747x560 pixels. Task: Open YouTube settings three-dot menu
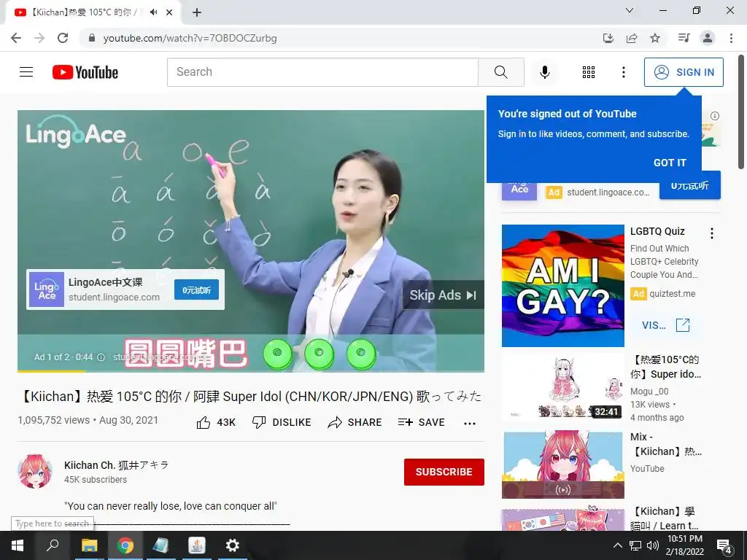(623, 72)
